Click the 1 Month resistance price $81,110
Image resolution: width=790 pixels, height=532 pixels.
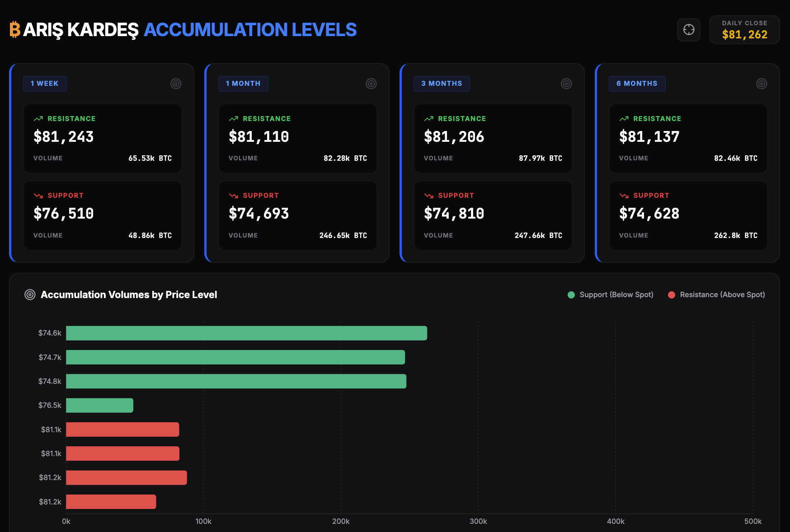(x=259, y=137)
